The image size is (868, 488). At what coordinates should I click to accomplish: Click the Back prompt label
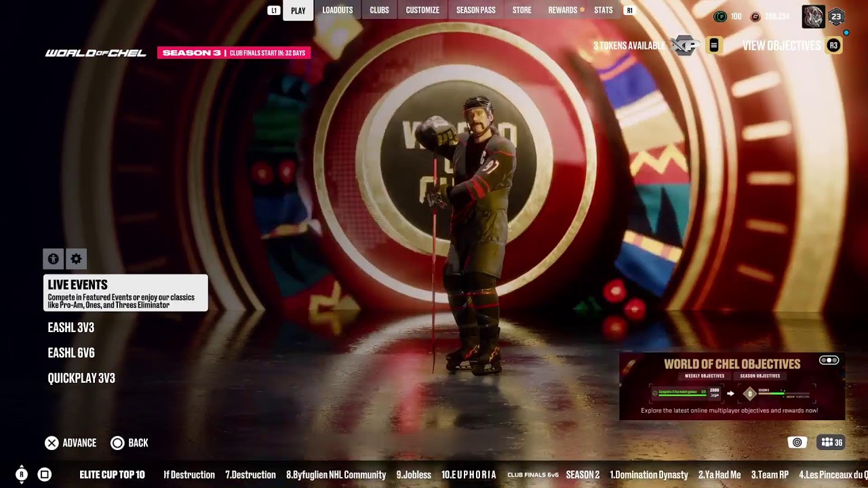[138, 443]
